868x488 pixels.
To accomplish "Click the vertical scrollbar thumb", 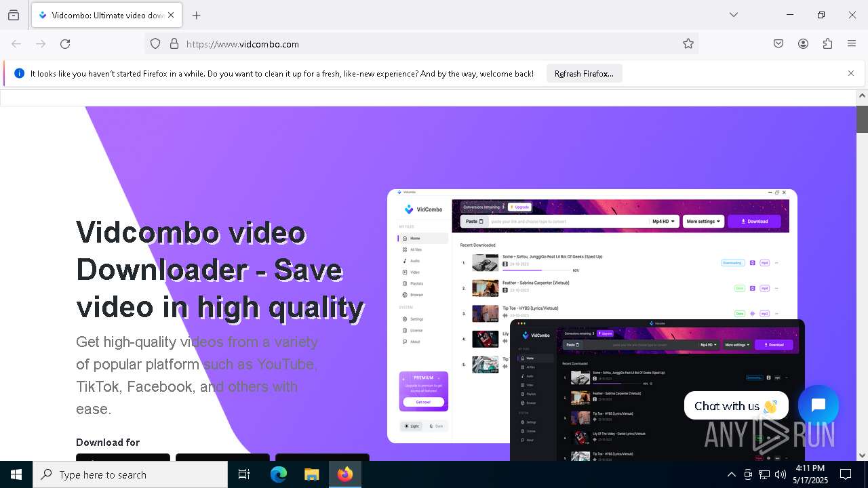I will 862,118.
